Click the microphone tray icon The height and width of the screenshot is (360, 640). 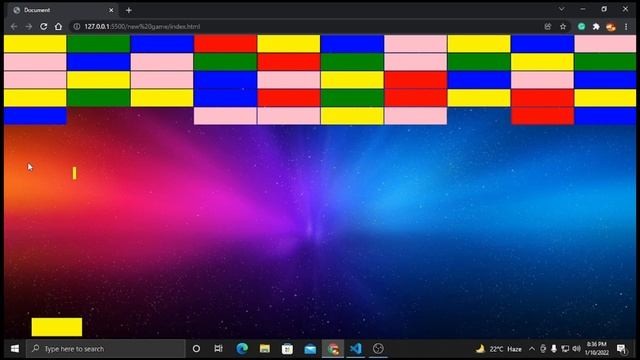554,349
